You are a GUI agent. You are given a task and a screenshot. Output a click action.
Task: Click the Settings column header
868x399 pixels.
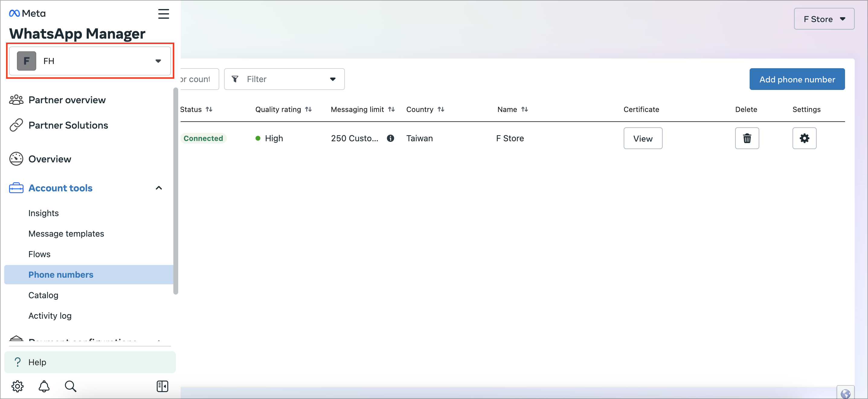[x=806, y=109]
